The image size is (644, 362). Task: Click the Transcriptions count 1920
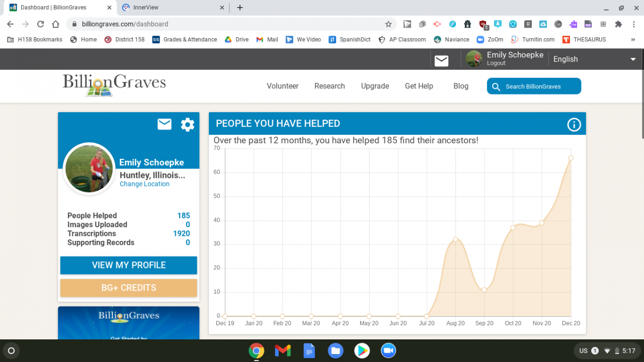pos(182,234)
